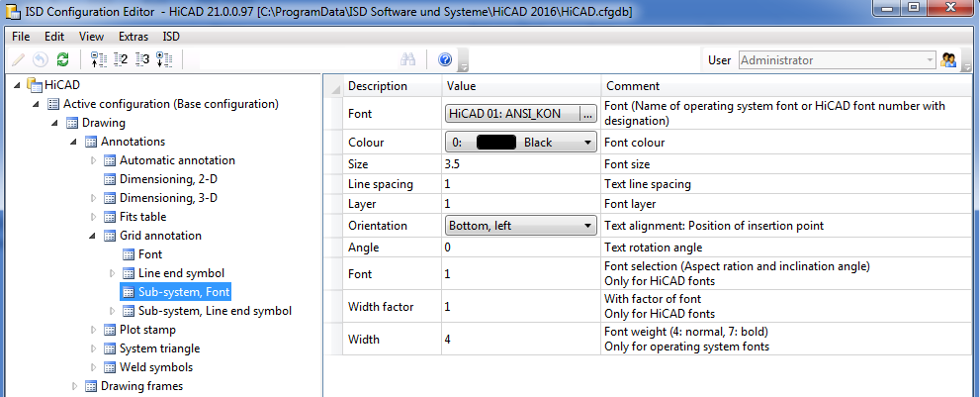
Task: Click the table icon beside Weld symbols
Action: (110, 367)
